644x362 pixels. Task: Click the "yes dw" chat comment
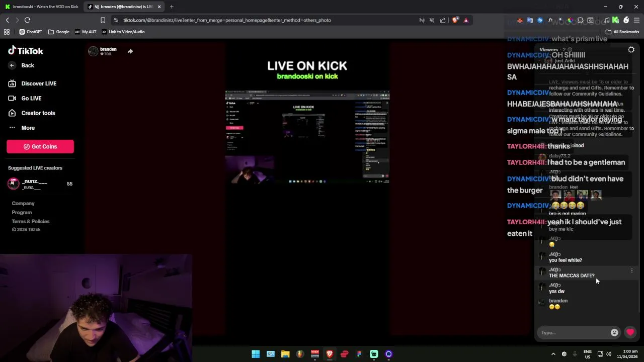pyautogui.click(x=556, y=292)
